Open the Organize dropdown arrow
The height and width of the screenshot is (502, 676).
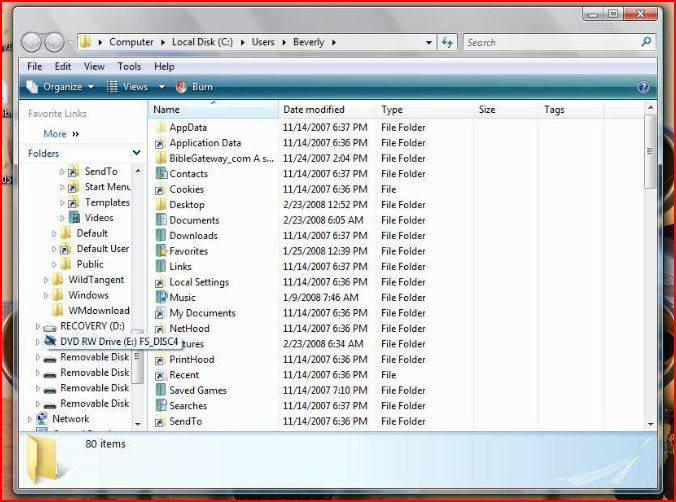(91, 87)
